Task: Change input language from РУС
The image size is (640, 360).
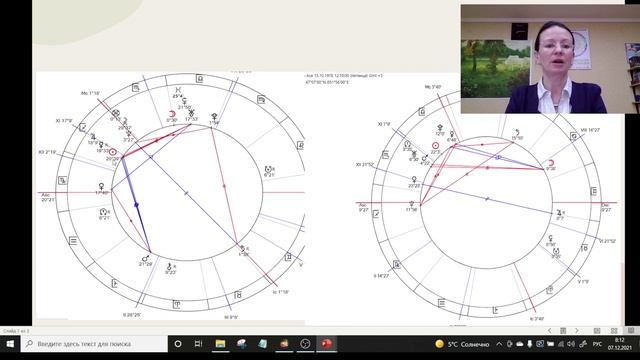Action: [597, 344]
